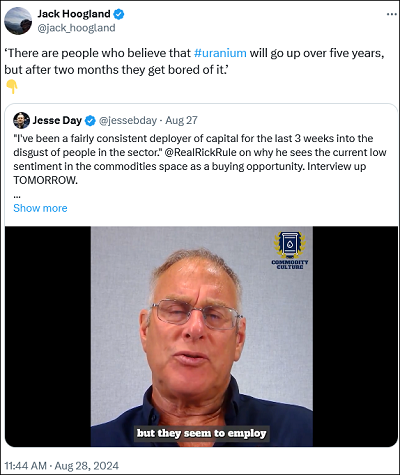This screenshot has width=400, height=475.
Task: Follow the #uranium hashtag link
Action: pyautogui.click(x=220, y=53)
